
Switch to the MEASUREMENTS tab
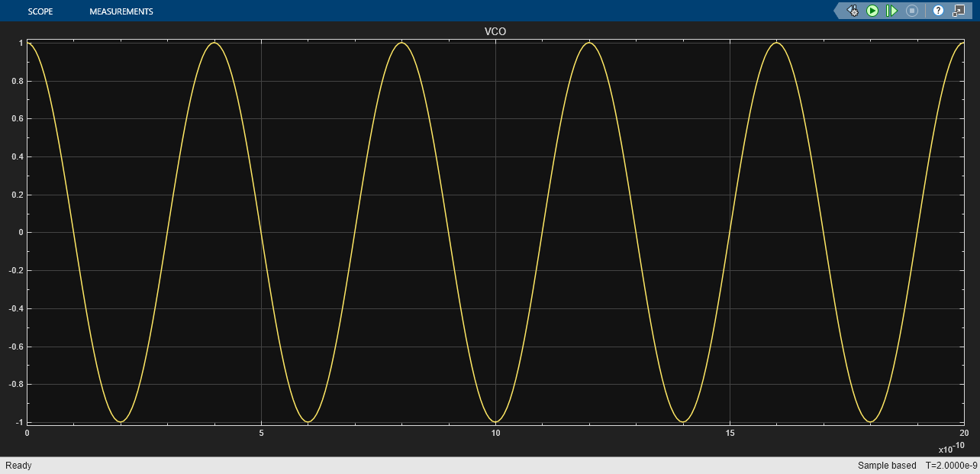(x=121, y=11)
